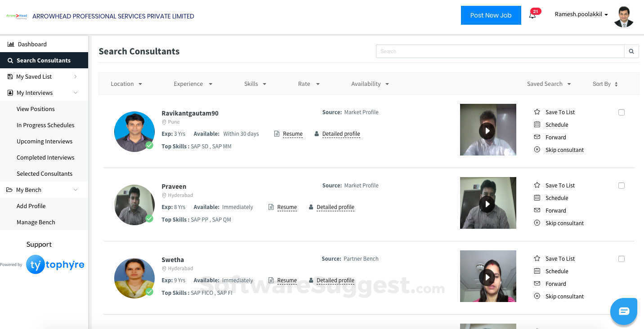Image resolution: width=644 pixels, height=329 pixels.
Task: Open Praveen's Resume link
Action: (x=287, y=207)
